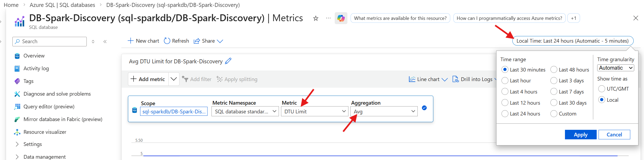
Task: Click the favorite star icon beside Metrics title
Action: pyautogui.click(x=316, y=18)
